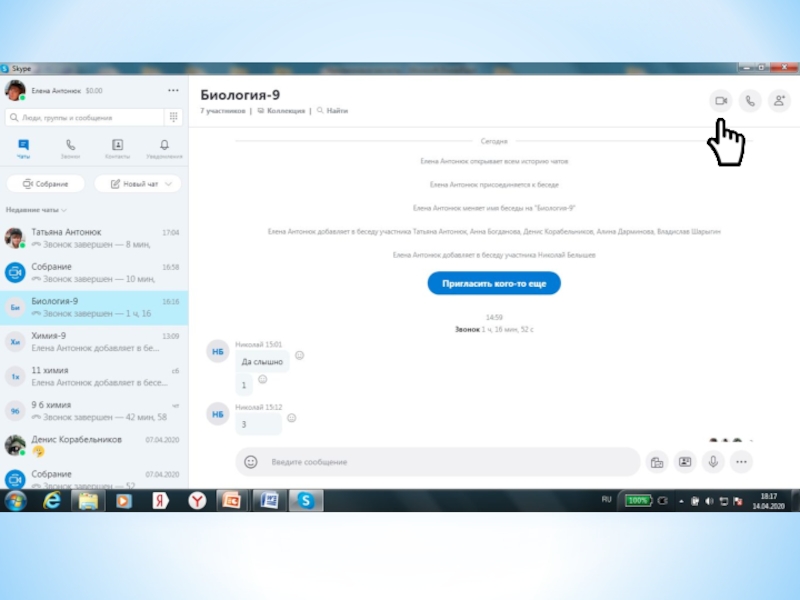Open the Skype icon in the taskbar
This screenshot has width=800, height=600.
[x=306, y=501]
